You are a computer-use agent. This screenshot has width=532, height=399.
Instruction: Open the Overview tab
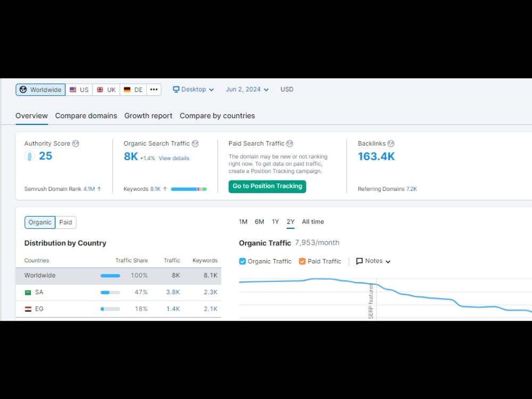(31, 115)
